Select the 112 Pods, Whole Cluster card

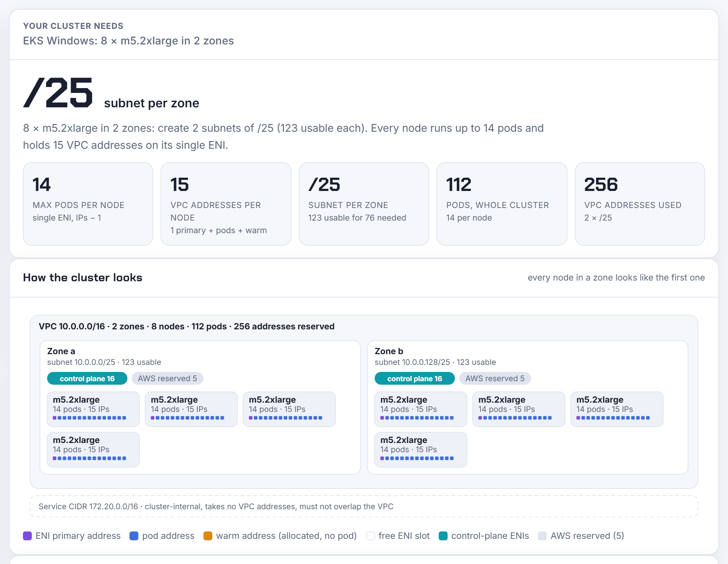coord(502,204)
